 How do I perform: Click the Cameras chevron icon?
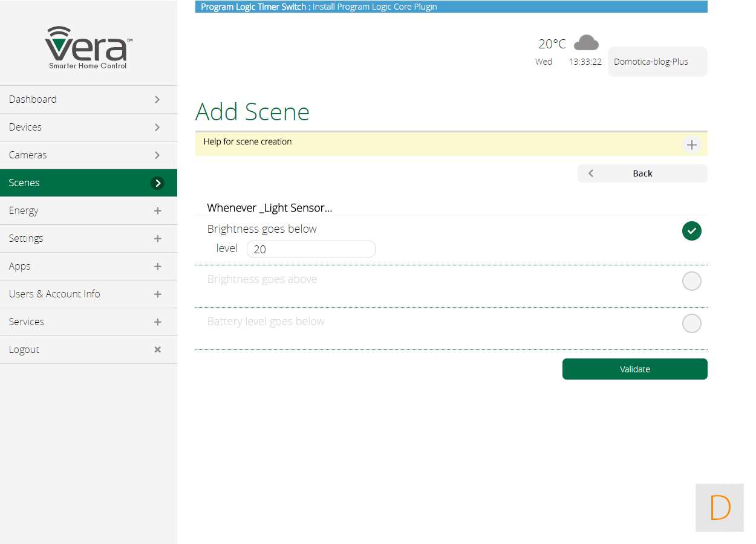tap(157, 155)
